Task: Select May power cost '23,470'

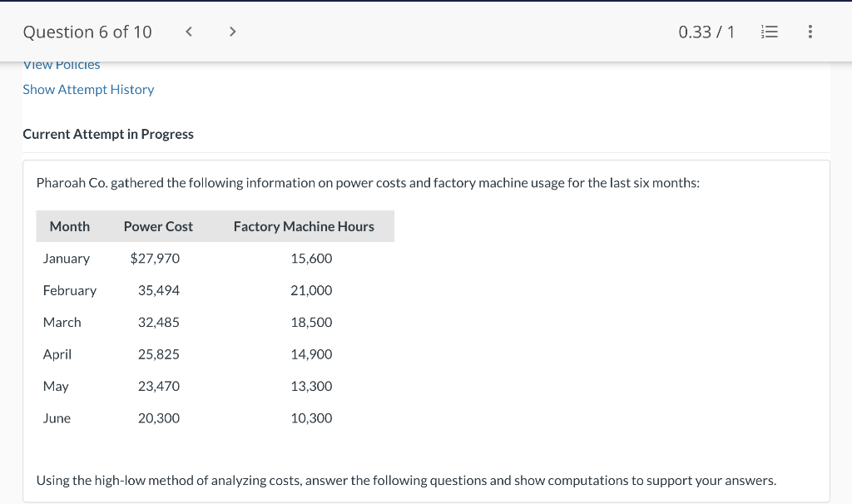Action: click(x=159, y=387)
